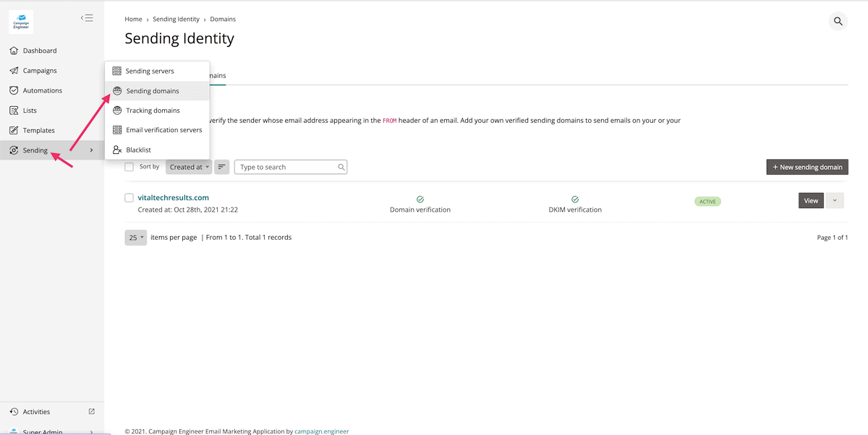Go to Sending Identity breadcrumb link
Viewport: 868px width, 435px height.
click(x=176, y=19)
